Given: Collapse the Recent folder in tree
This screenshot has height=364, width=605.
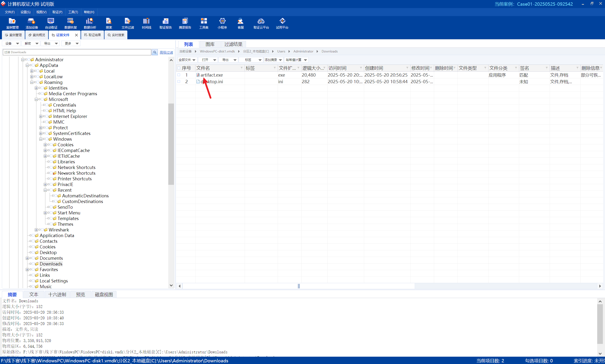Looking at the screenshot, I should (x=45, y=190).
